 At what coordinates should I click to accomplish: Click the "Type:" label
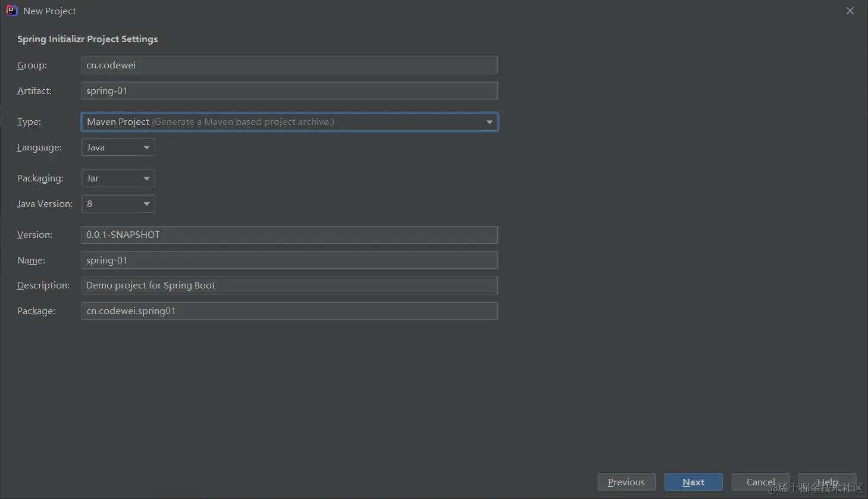(x=29, y=122)
